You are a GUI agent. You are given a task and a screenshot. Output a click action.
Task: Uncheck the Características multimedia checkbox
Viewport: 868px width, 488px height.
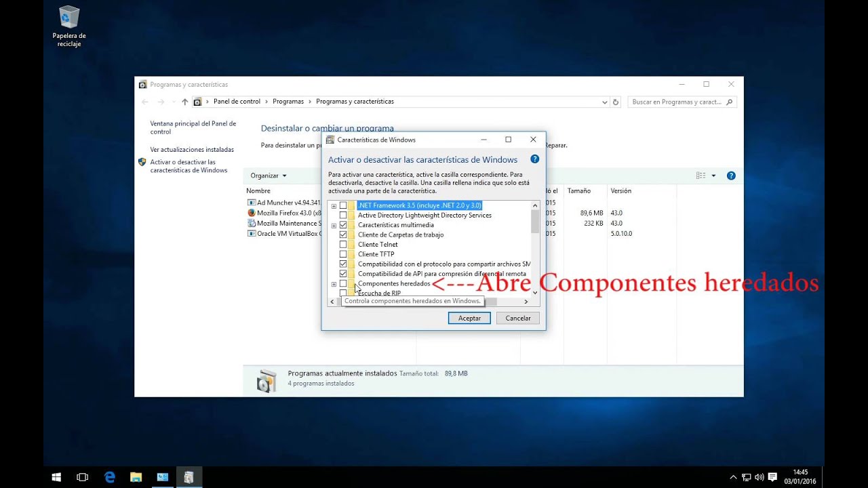click(x=343, y=225)
